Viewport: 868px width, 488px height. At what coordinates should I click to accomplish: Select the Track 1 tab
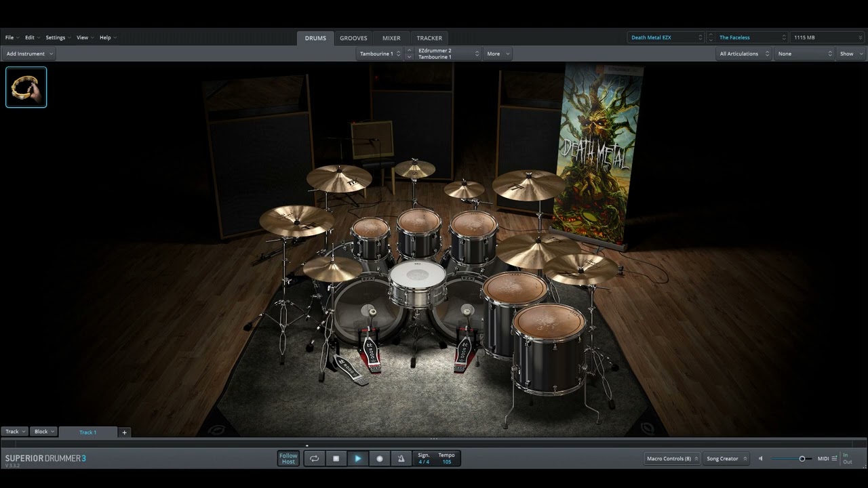click(88, 432)
